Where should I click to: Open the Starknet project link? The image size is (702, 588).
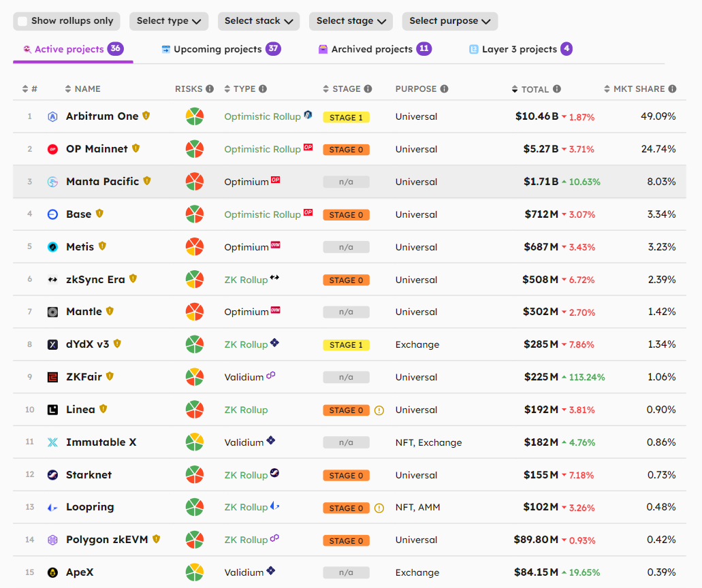coord(89,475)
